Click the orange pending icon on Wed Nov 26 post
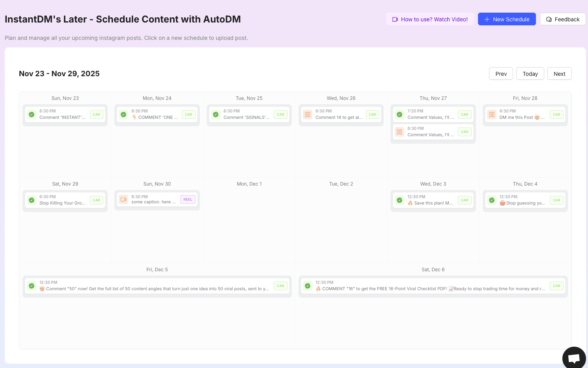The image size is (588, 368). pos(308,114)
